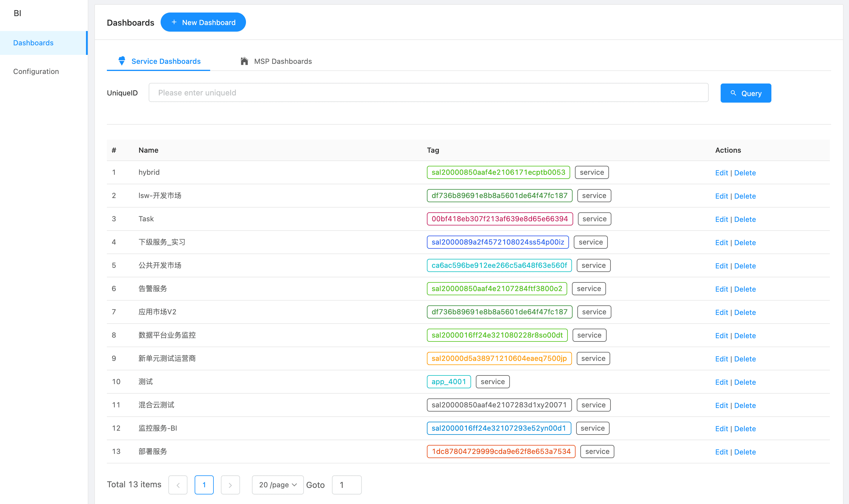
Task: Click the New Dashboard button
Action: point(203,22)
